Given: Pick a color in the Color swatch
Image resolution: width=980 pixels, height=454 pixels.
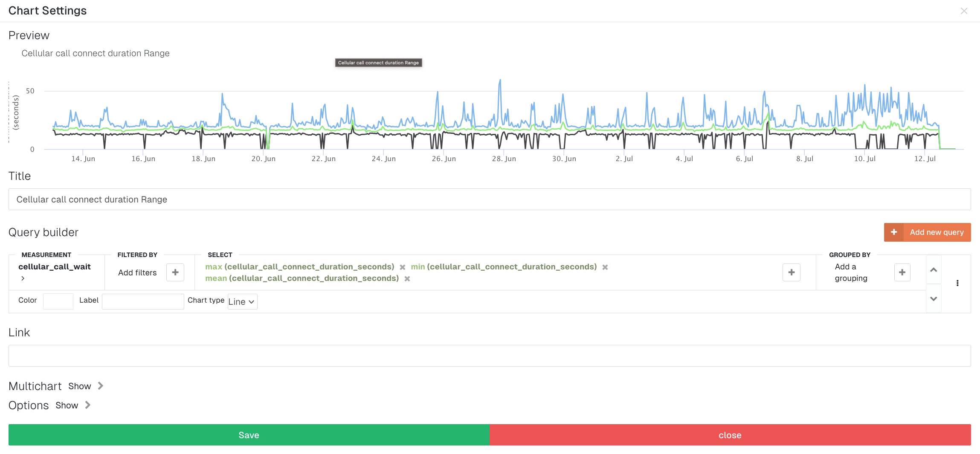Looking at the screenshot, I should tap(58, 301).
